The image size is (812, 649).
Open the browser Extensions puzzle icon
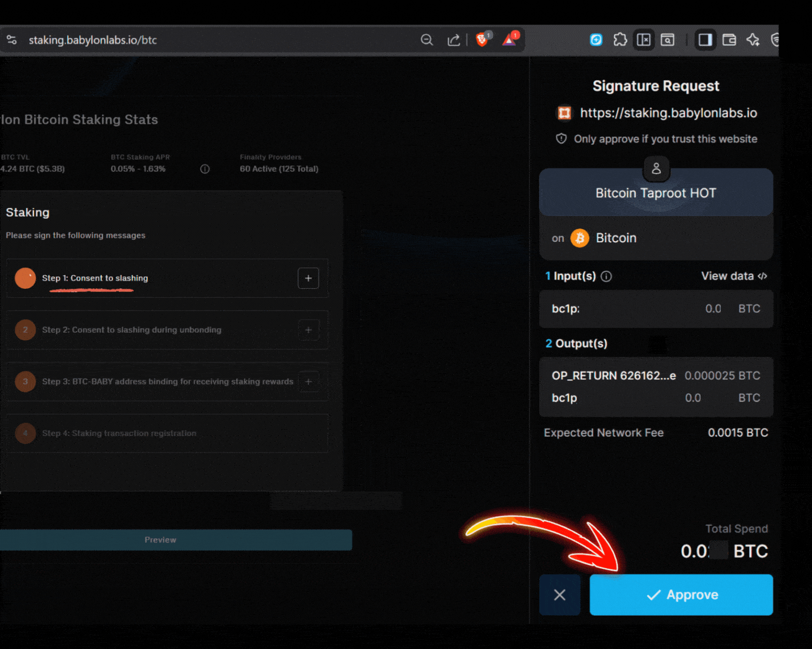pos(620,40)
